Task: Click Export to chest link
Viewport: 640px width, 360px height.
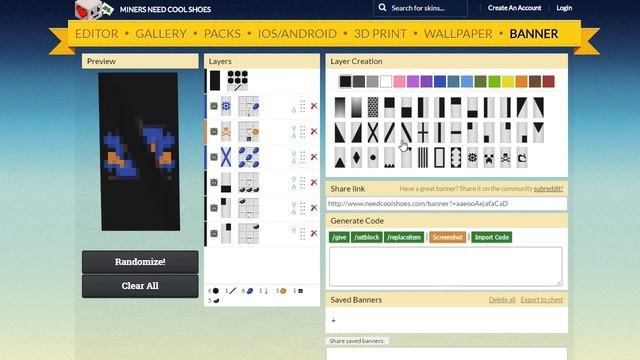Action: tap(542, 300)
